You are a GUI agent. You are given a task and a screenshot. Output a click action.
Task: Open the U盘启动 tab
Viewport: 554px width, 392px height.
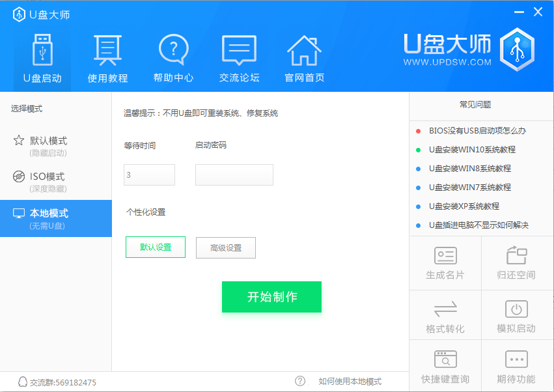tap(42, 59)
